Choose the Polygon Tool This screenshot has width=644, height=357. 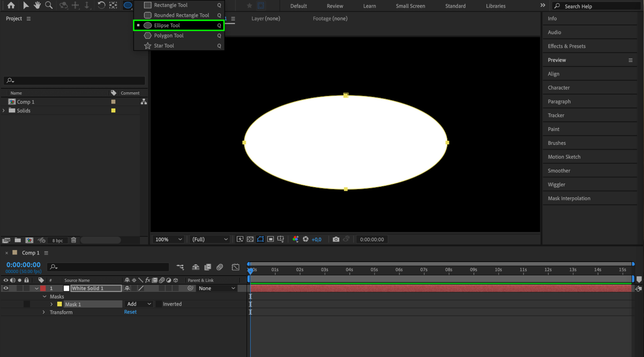coord(168,35)
